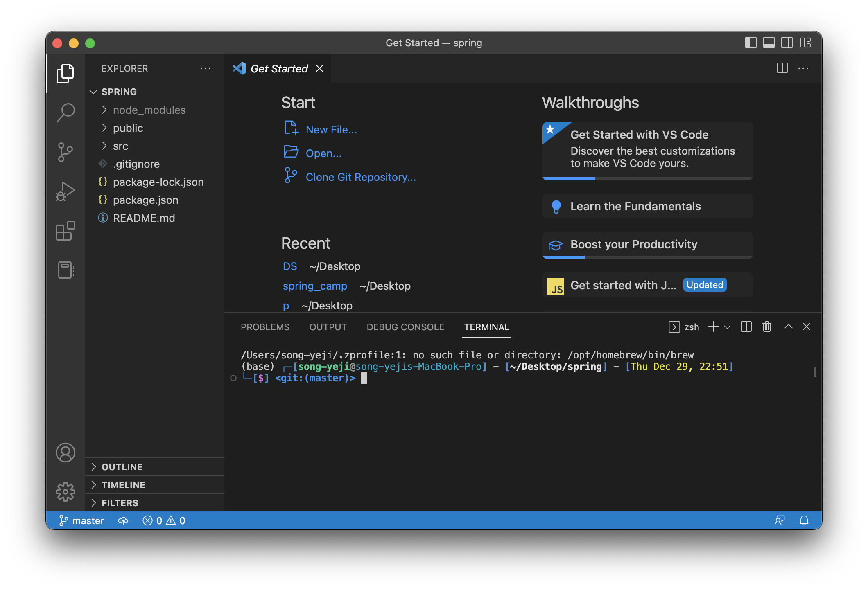Open recent spring_camp project link
Viewport: 868px width, 590px height.
(x=315, y=286)
